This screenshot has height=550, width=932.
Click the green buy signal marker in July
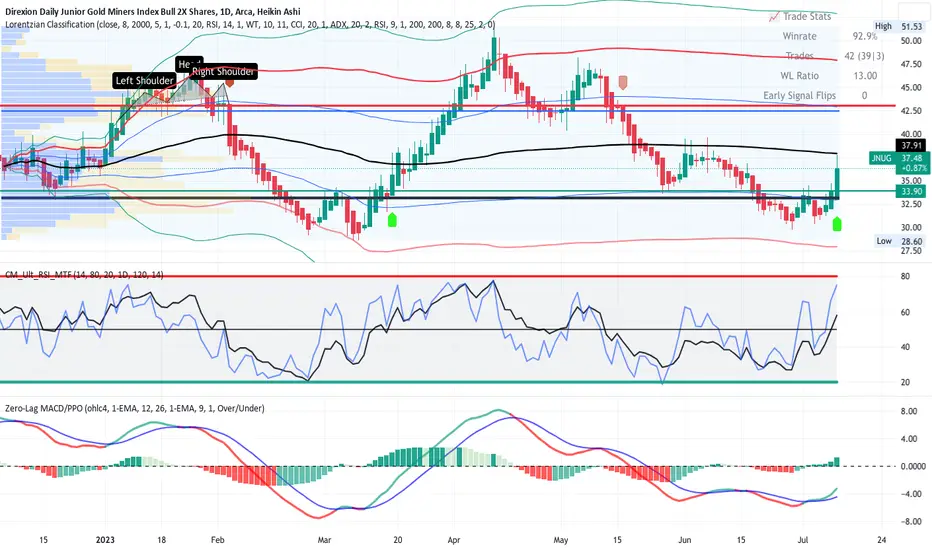click(837, 224)
